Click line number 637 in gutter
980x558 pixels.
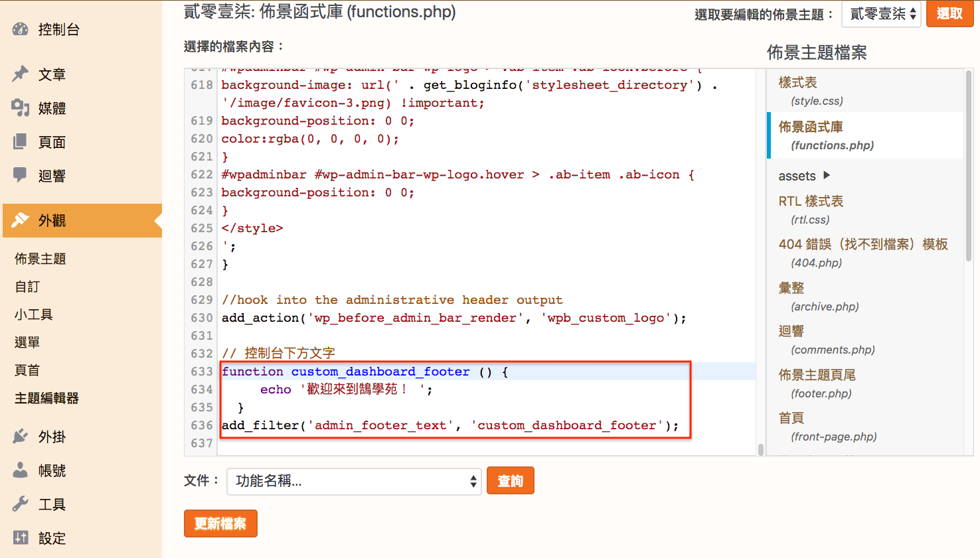(202, 443)
